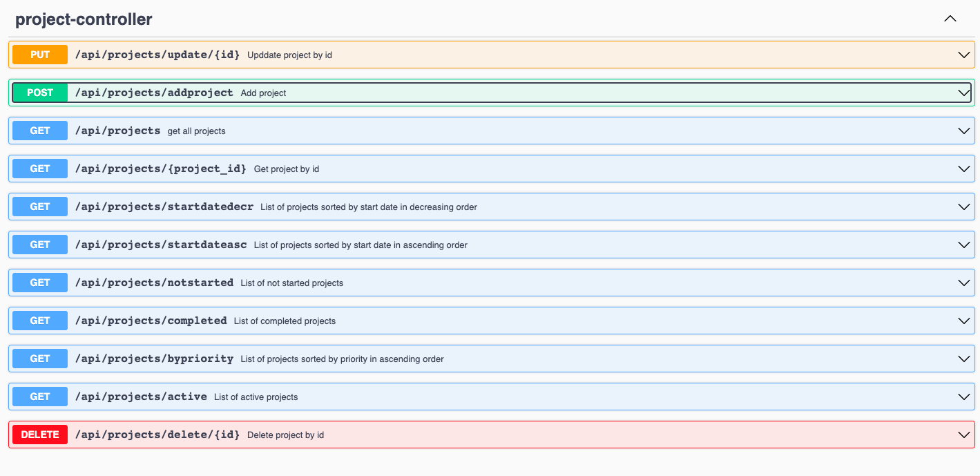Open the /api/projects/bypriority path

point(154,359)
